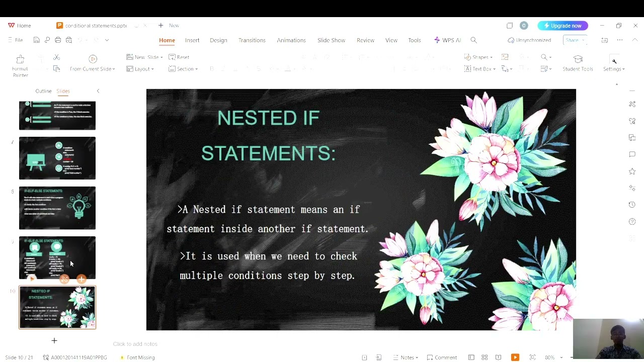This screenshot has width=644, height=362.
Task: Open a New document tab with plus
Action: point(160,26)
